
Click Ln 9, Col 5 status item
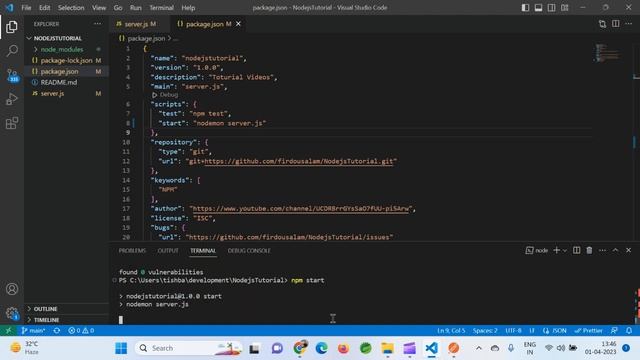[451, 330]
